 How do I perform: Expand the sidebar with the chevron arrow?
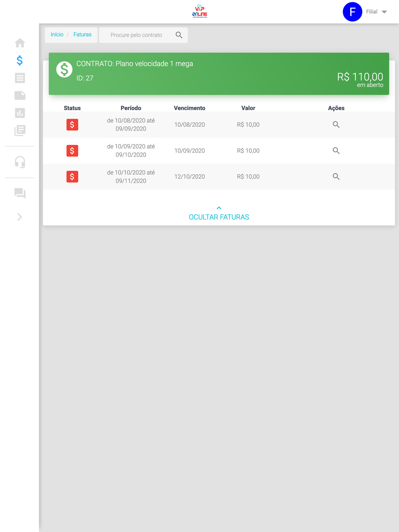20,217
